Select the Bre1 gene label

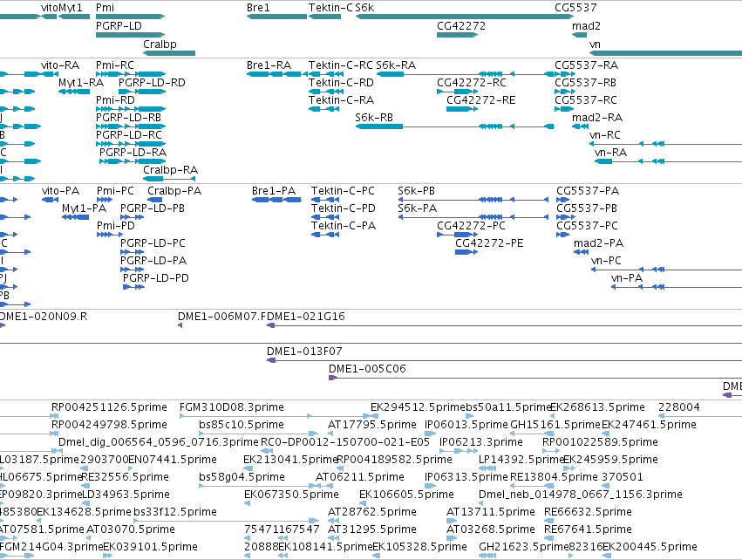click(x=258, y=8)
